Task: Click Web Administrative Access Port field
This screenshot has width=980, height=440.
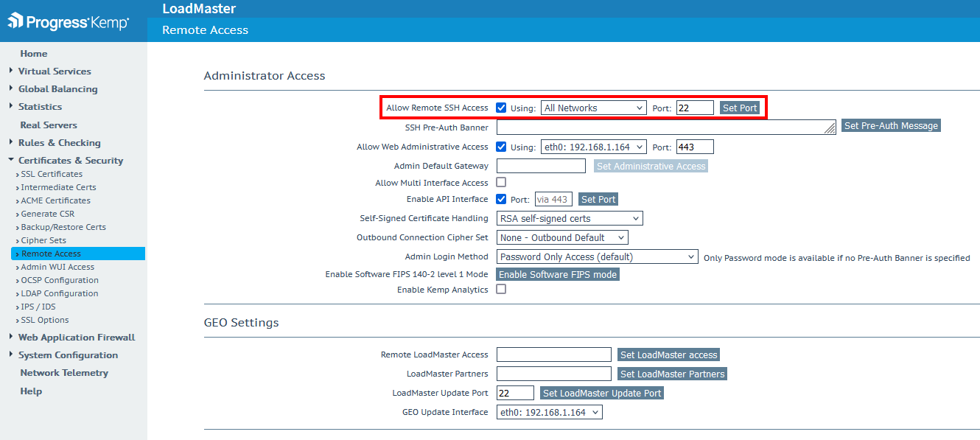Action: pos(695,147)
